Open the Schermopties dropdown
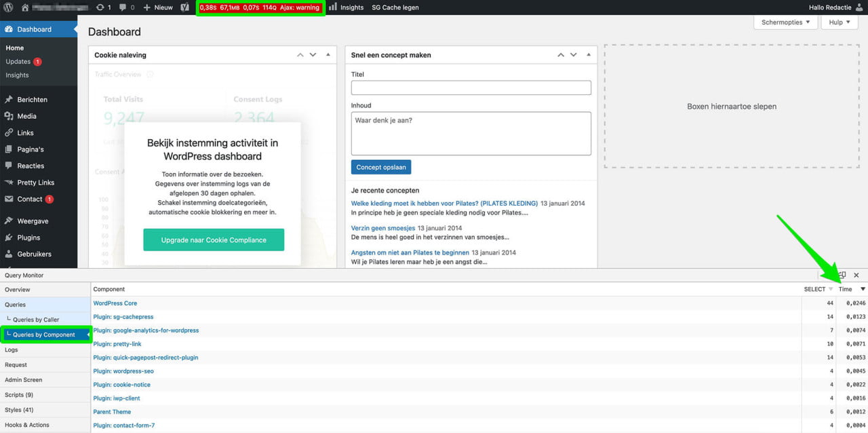Screen dimensions: 868x433 pyautogui.click(x=785, y=22)
